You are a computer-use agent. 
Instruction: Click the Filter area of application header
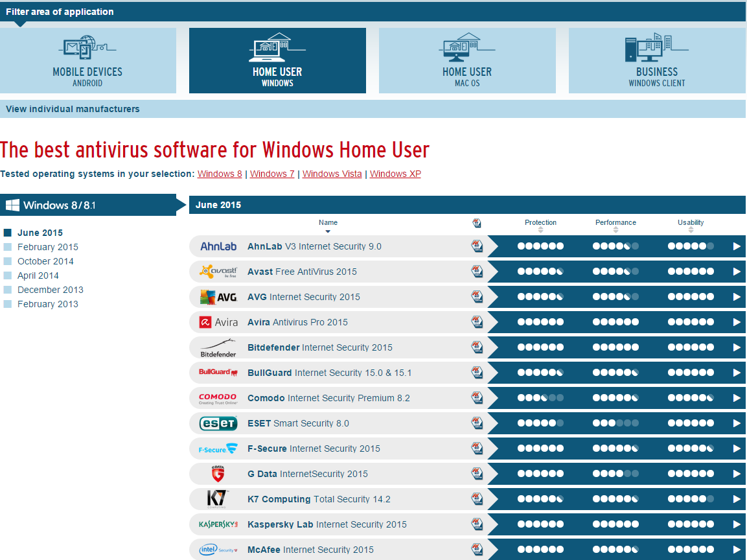[x=373, y=12]
